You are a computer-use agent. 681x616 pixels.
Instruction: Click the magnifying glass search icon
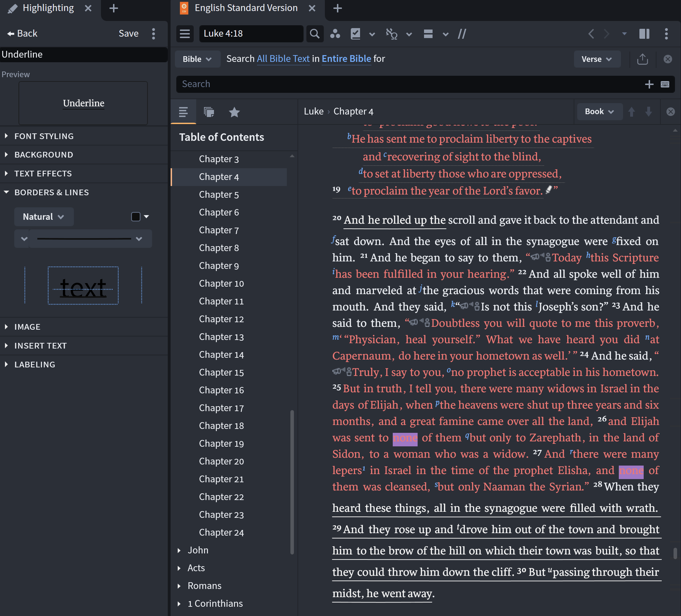tap(315, 34)
